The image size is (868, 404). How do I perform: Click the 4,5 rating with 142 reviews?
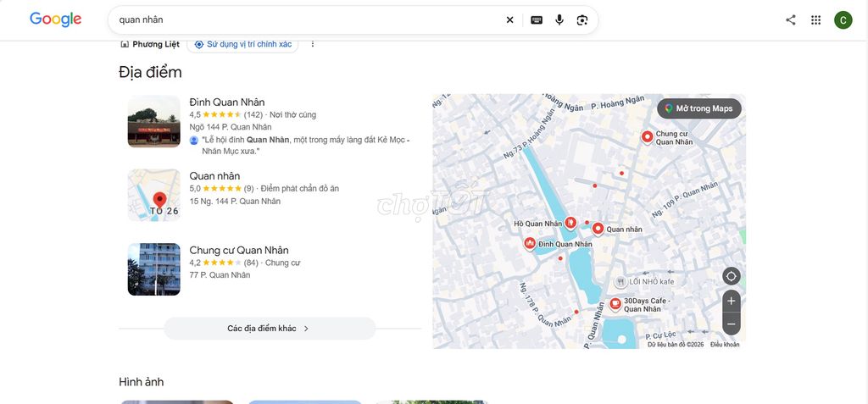tap(225, 114)
